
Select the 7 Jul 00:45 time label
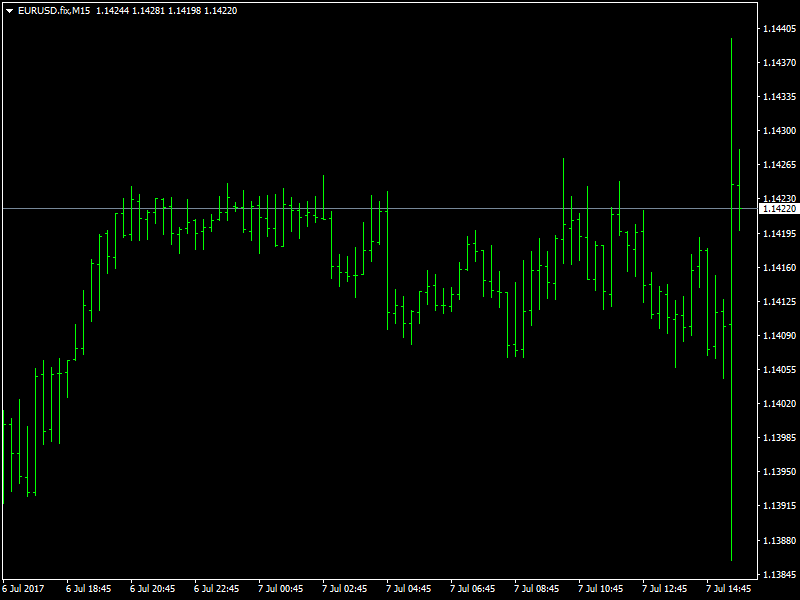pos(281,589)
